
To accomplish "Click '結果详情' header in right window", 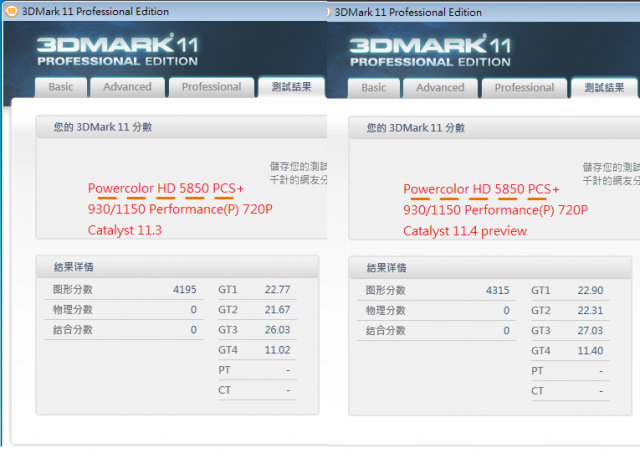I will 387,268.
